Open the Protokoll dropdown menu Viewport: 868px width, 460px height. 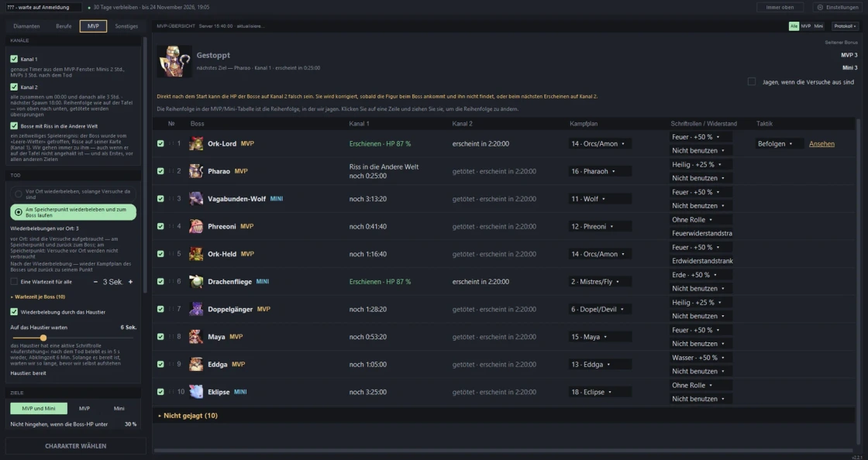[x=846, y=26]
